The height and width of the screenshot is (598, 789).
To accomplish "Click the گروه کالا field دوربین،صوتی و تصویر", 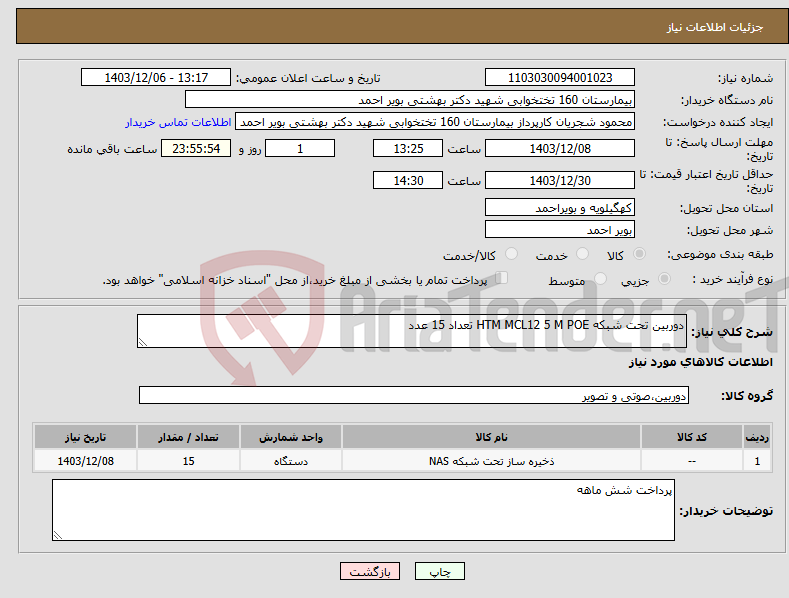I will 414,396.
